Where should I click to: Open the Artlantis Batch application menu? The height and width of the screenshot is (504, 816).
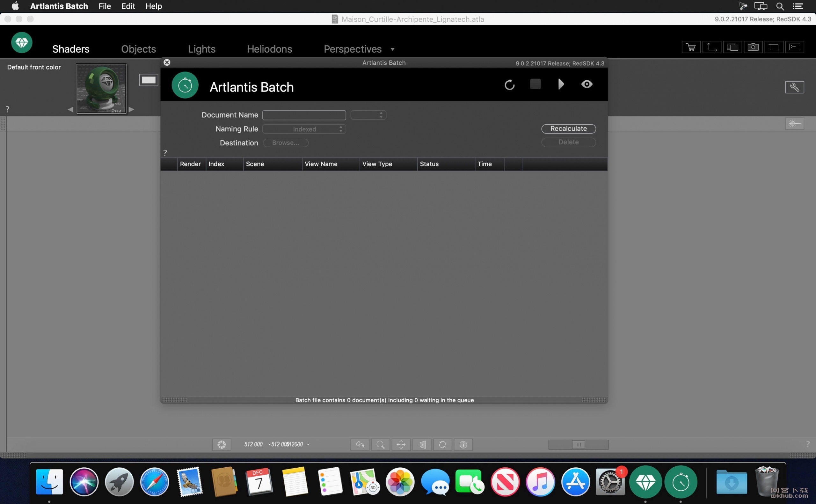point(59,6)
